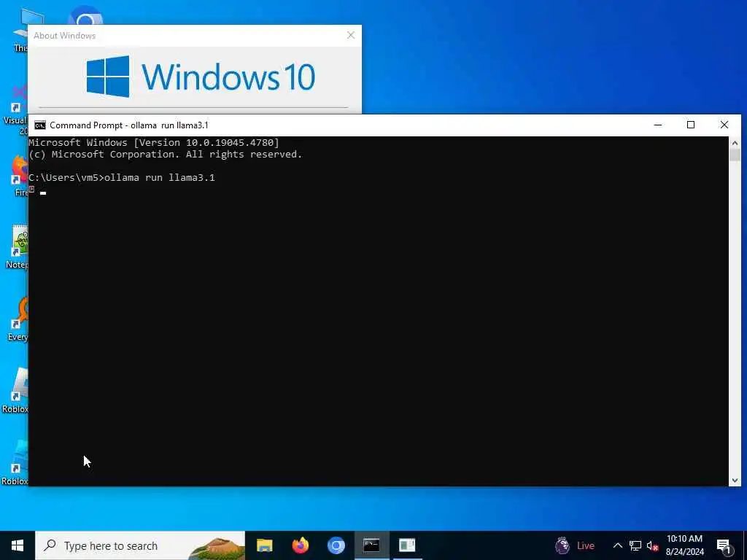
Task: Open the clock showing 10:10 AM
Action: 684,545
